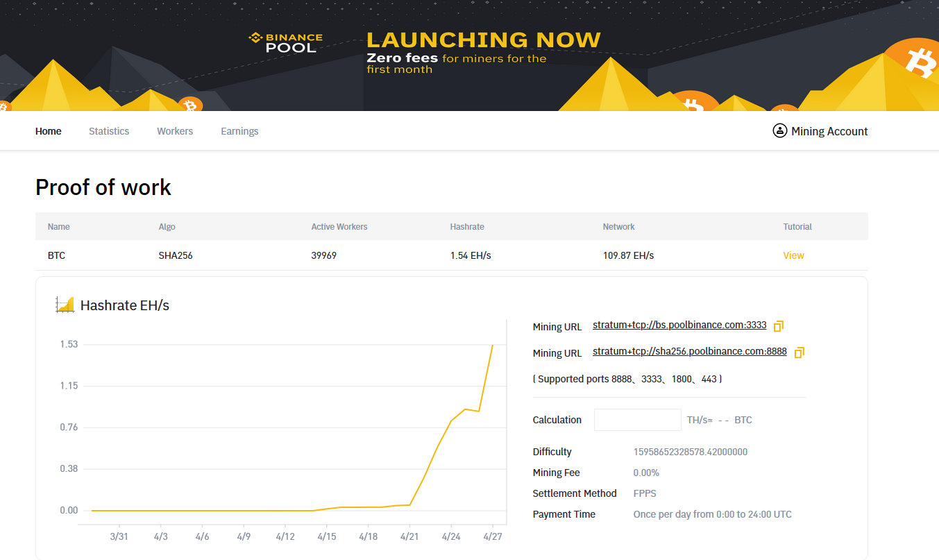Click the Tutorial column header
939x560 pixels.
(797, 227)
